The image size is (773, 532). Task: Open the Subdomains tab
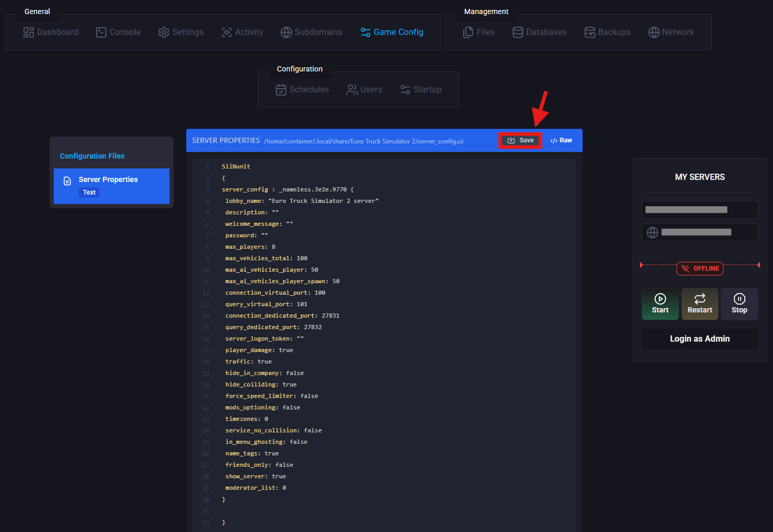coord(311,32)
